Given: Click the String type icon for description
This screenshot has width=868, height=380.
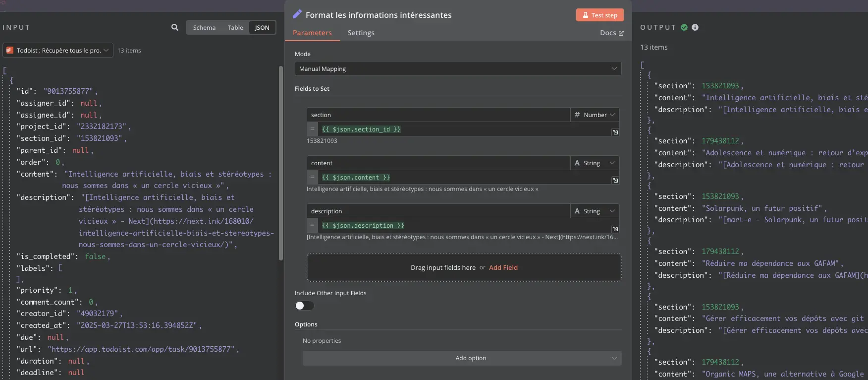Looking at the screenshot, I should coord(577,211).
